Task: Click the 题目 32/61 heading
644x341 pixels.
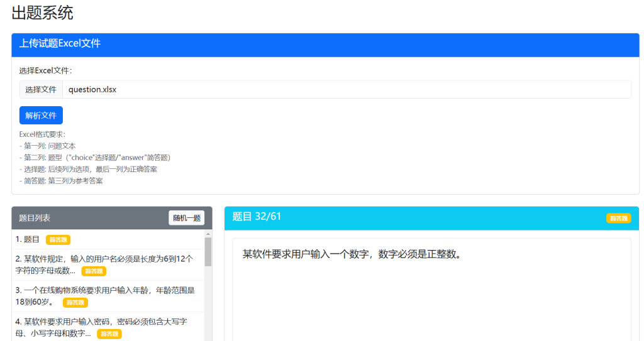Action: click(257, 217)
